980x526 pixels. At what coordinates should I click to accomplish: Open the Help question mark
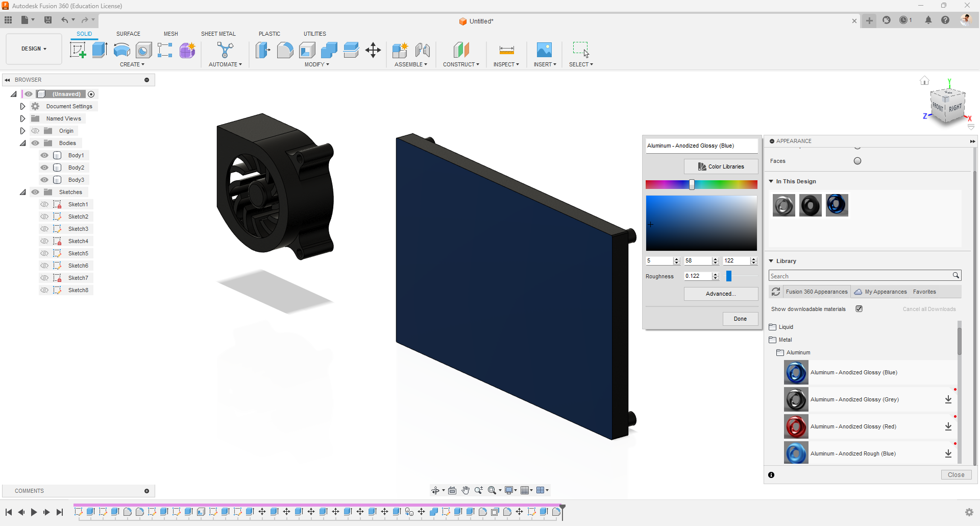(x=945, y=20)
